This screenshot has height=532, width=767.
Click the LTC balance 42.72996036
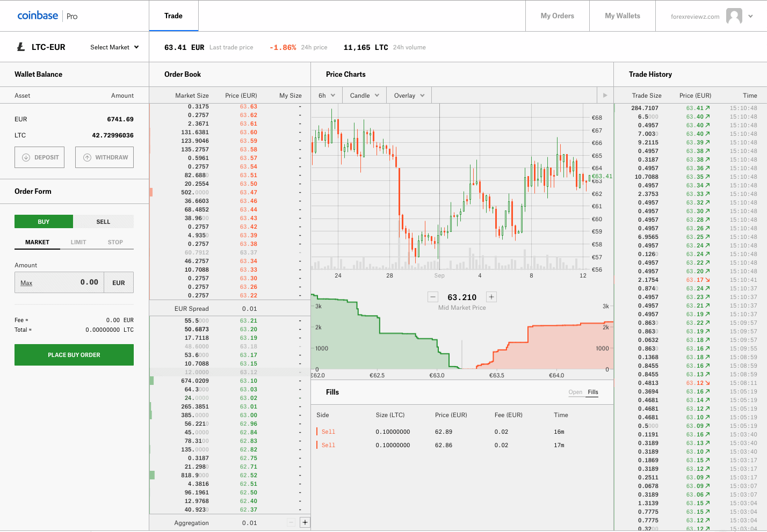tap(113, 135)
